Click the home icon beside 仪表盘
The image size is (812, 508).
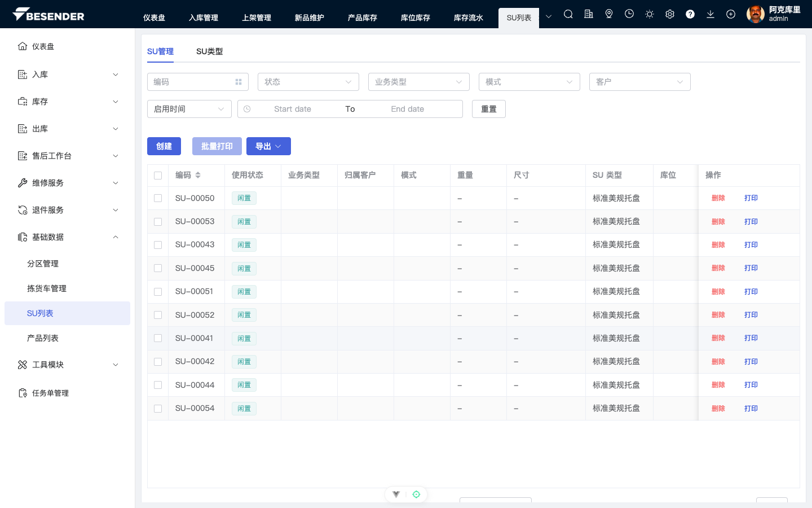(x=23, y=46)
